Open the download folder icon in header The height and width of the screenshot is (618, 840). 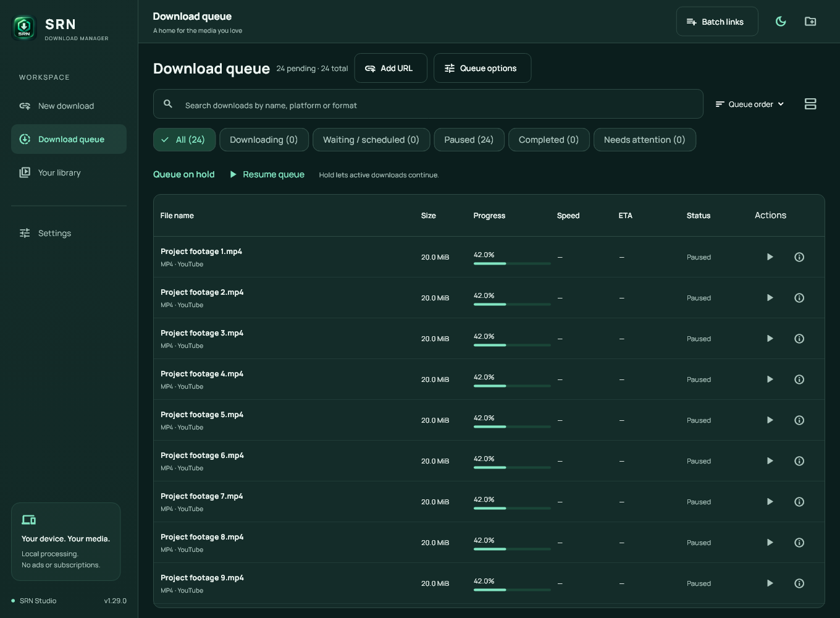click(x=810, y=22)
